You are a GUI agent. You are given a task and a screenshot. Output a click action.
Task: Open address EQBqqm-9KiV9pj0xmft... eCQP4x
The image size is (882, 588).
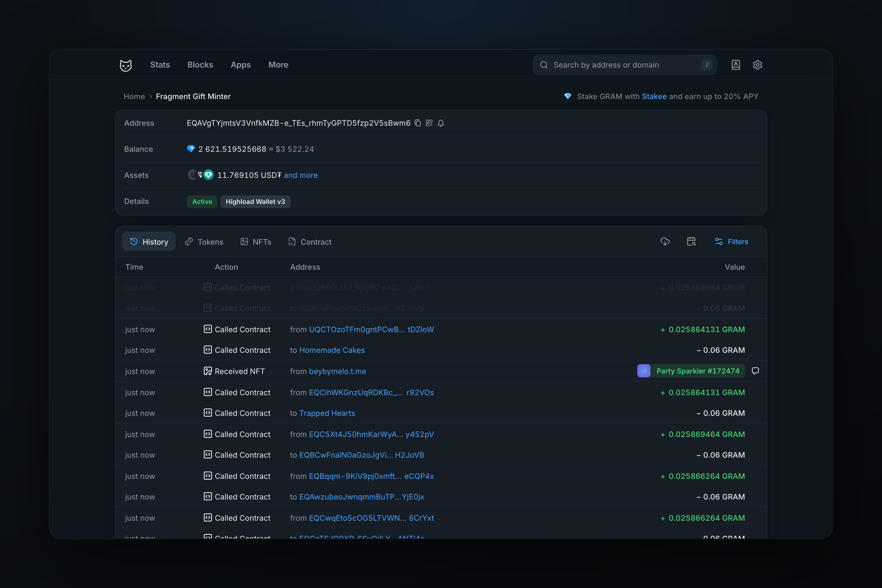click(x=372, y=476)
